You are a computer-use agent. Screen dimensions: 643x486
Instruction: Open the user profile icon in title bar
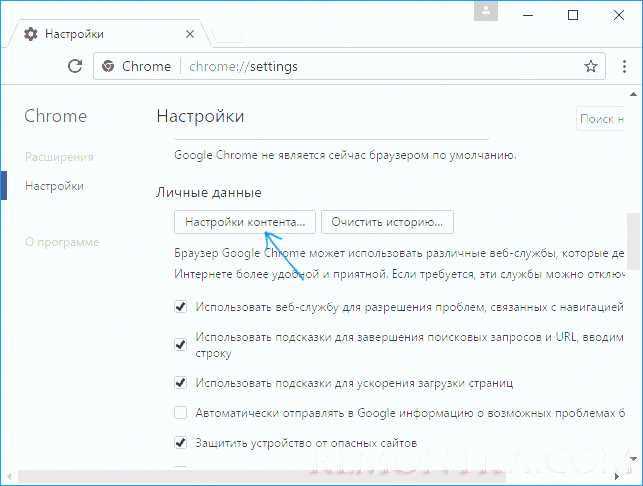(x=486, y=11)
